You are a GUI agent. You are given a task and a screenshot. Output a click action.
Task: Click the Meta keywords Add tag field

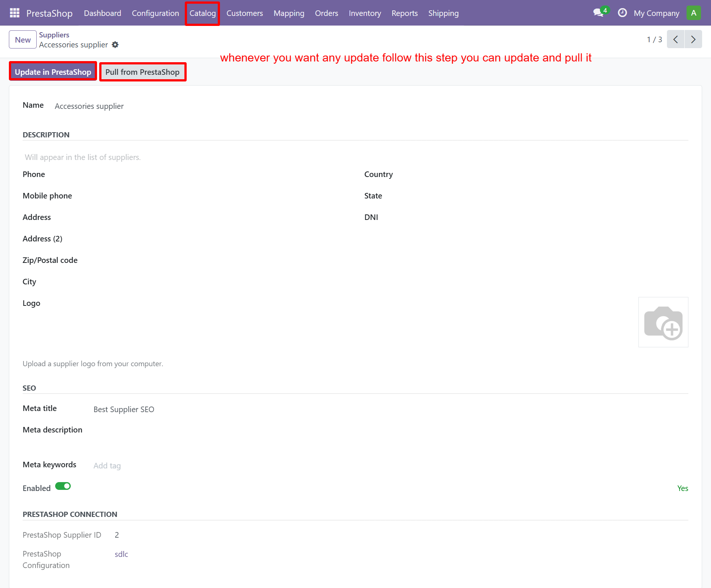pos(107,466)
